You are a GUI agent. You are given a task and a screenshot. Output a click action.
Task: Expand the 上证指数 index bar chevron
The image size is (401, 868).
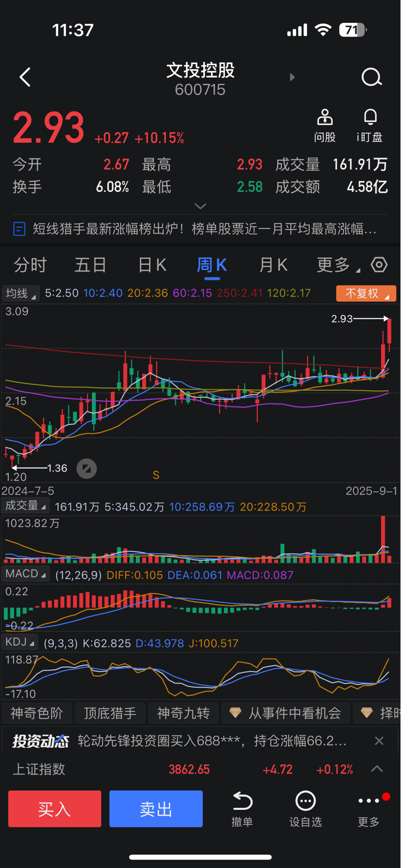pos(377,769)
